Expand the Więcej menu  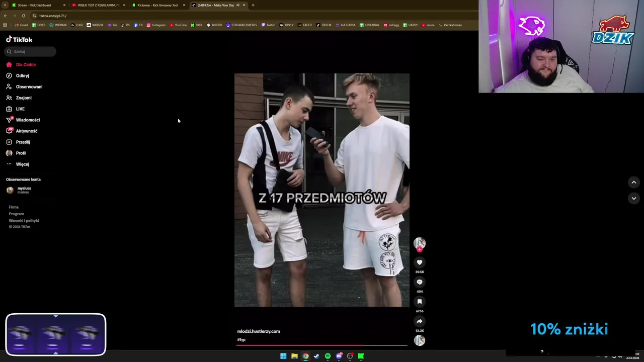click(18, 164)
